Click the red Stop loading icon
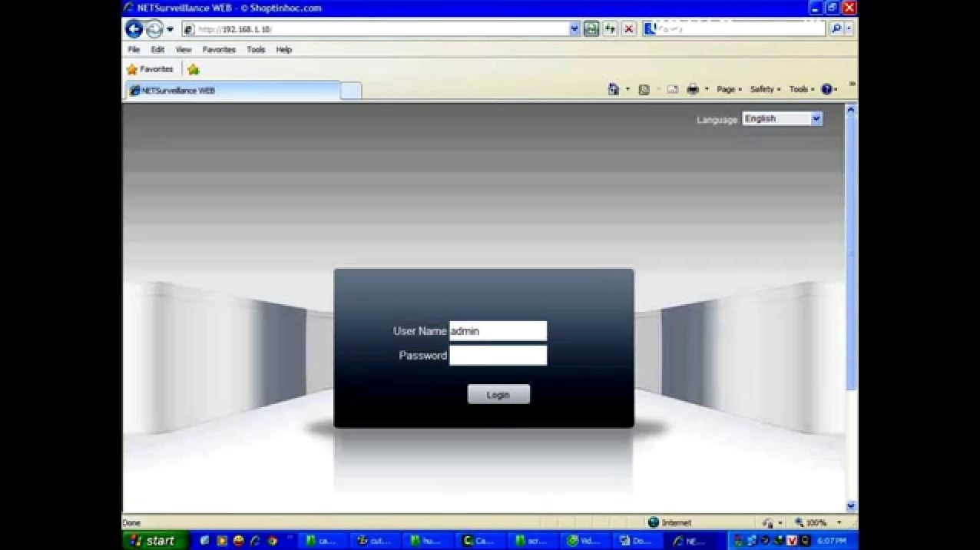 629,29
